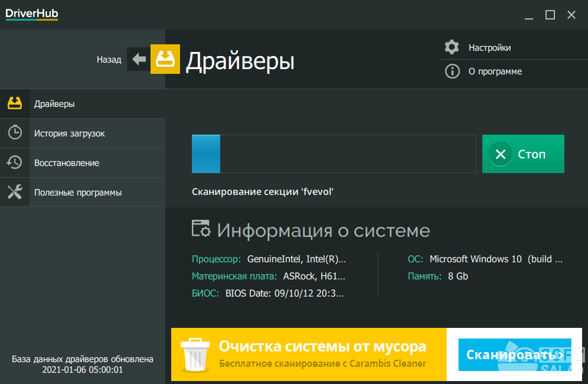Click the driver database updated date text
This screenshot has height=384, width=588.
point(83,364)
